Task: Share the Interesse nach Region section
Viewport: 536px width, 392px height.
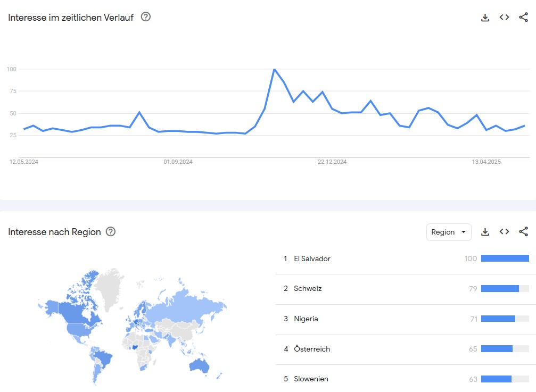Action: 523,232
